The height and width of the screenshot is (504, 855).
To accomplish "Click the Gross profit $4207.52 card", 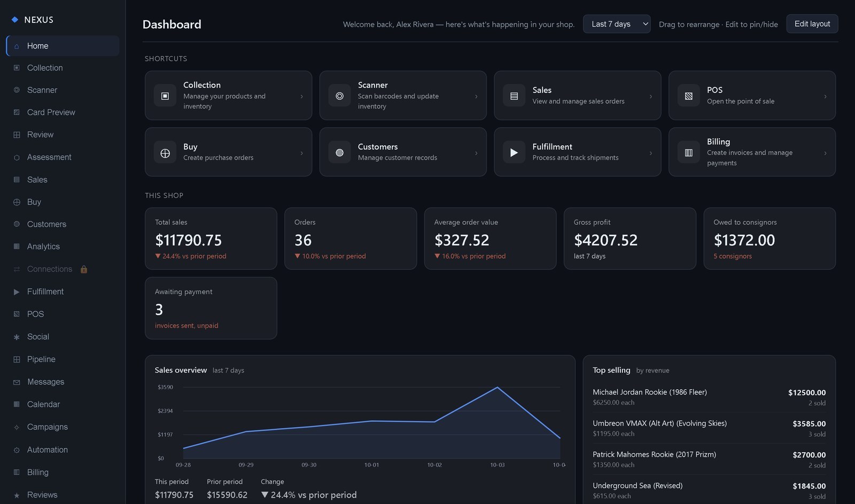I will coord(630,239).
